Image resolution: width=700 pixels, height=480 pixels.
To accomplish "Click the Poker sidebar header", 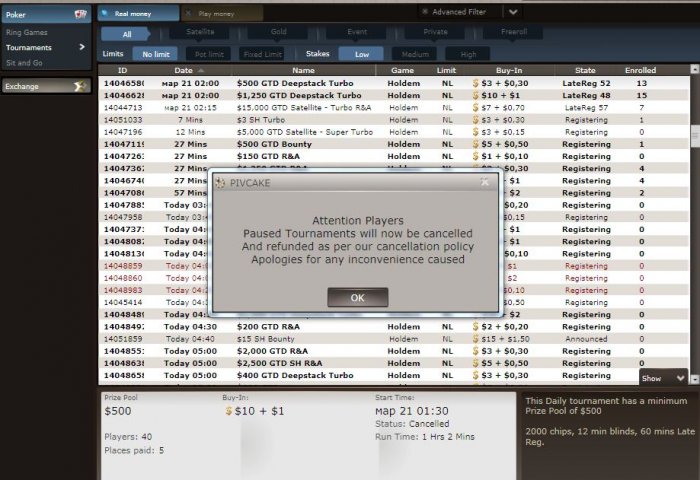I will (46, 14).
